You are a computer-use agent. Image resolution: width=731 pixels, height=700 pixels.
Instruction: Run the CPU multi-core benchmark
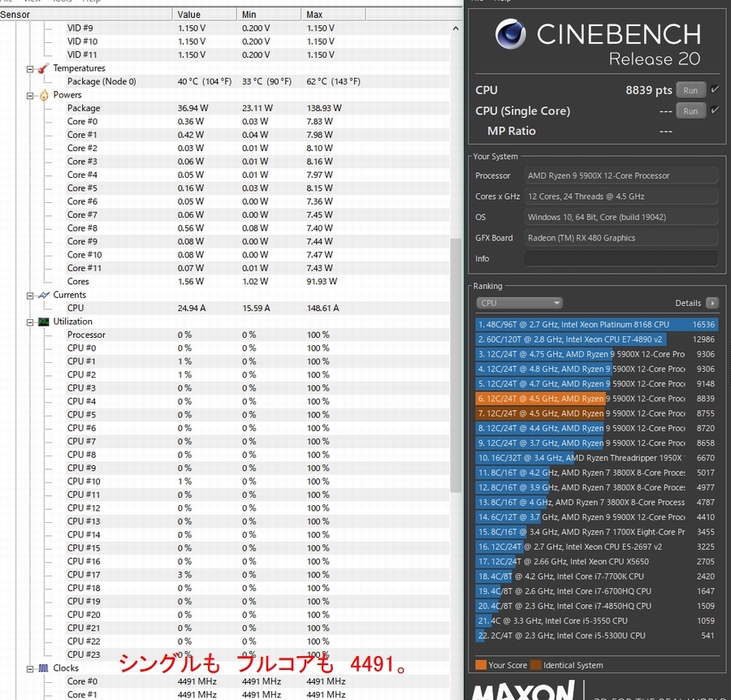(690, 90)
